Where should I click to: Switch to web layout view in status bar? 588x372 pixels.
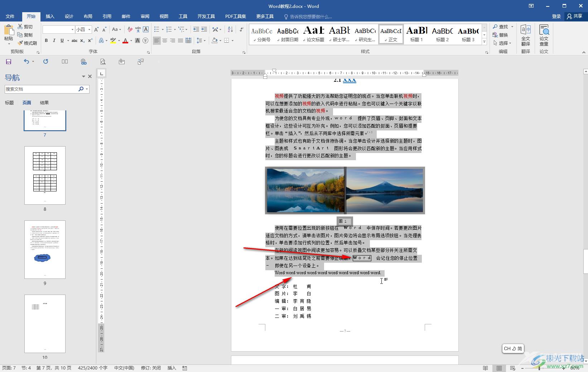pos(513,368)
